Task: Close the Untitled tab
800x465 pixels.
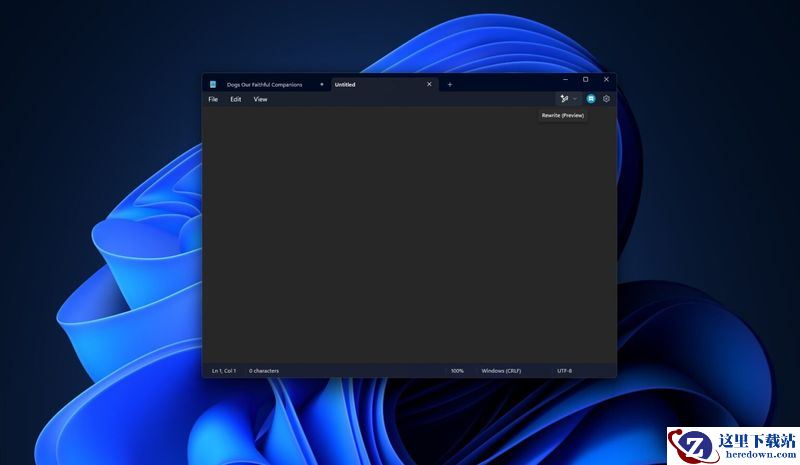Action: [x=429, y=84]
